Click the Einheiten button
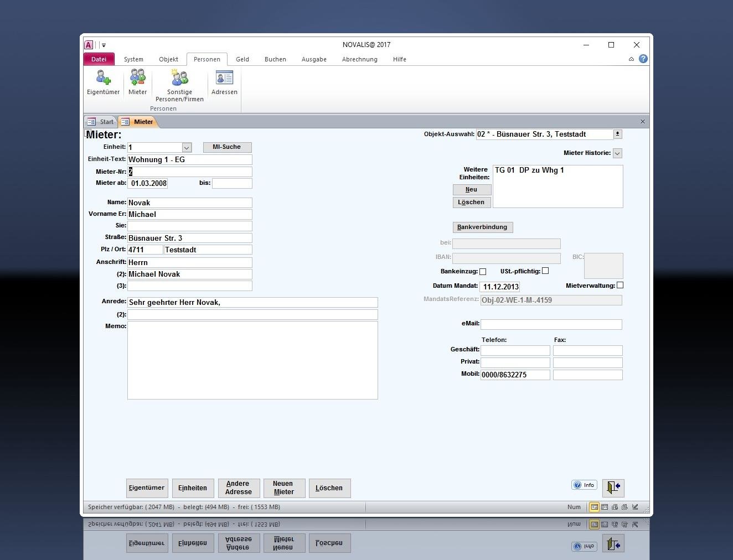 193,488
